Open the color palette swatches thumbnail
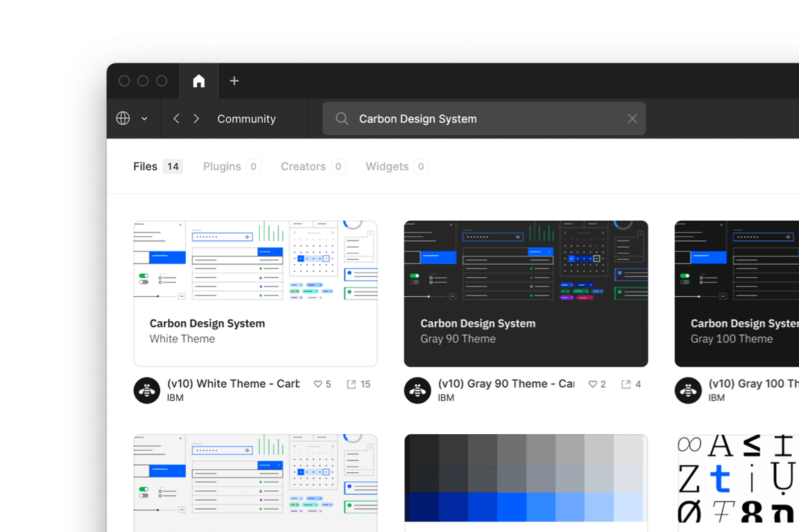Viewport: 799px width, 532px height. point(526,483)
